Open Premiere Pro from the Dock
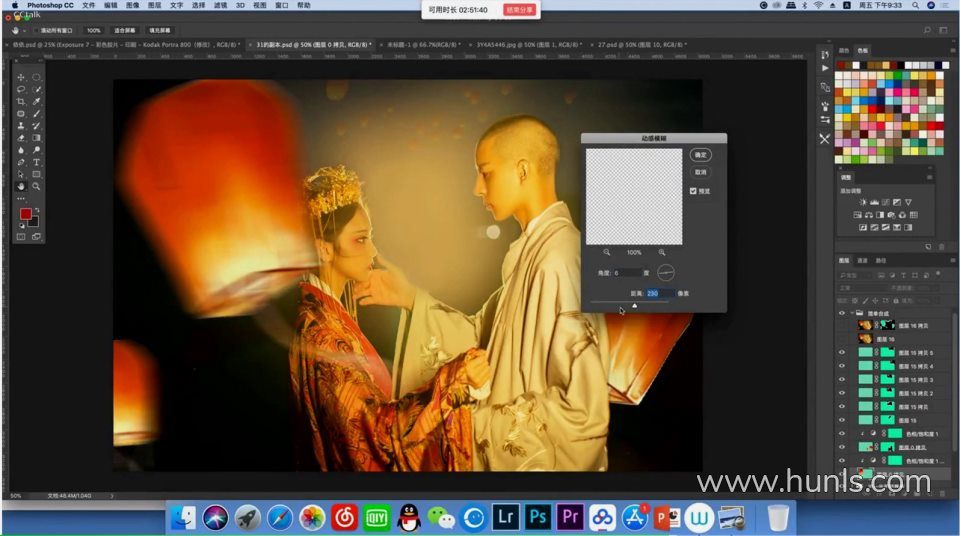 pyautogui.click(x=570, y=518)
